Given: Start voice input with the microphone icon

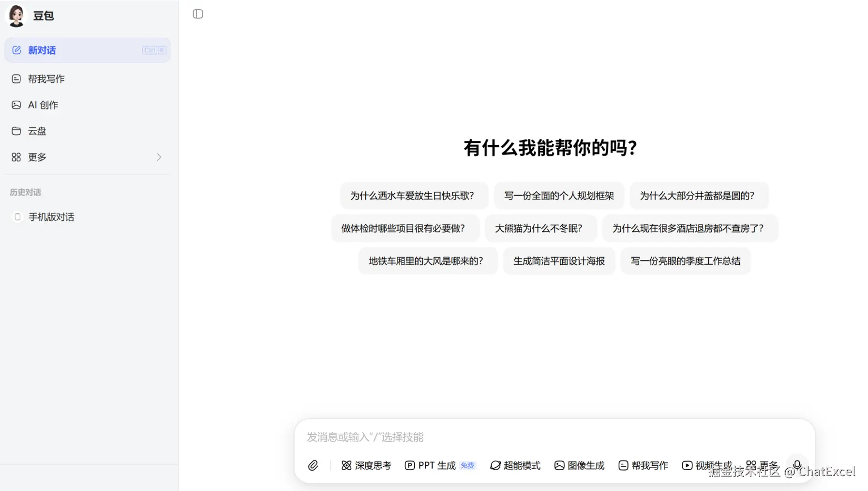Looking at the screenshot, I should pos(797,465).
